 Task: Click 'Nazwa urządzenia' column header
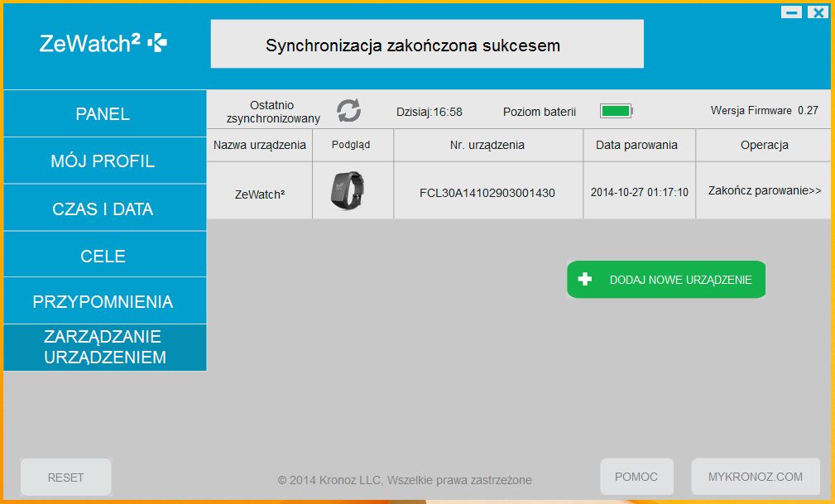[x=260, y=145]
